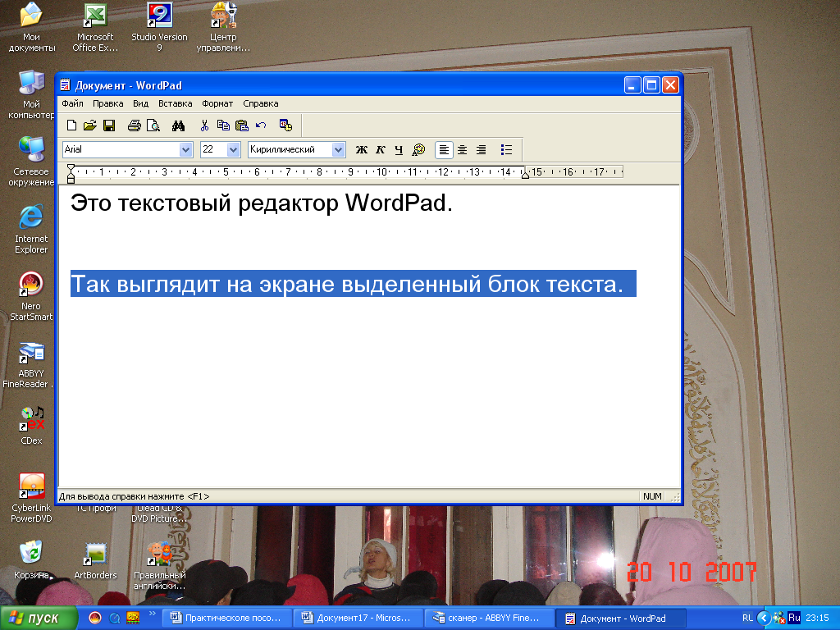Select the Nero StartSmart desktop icon

(31, 296)
